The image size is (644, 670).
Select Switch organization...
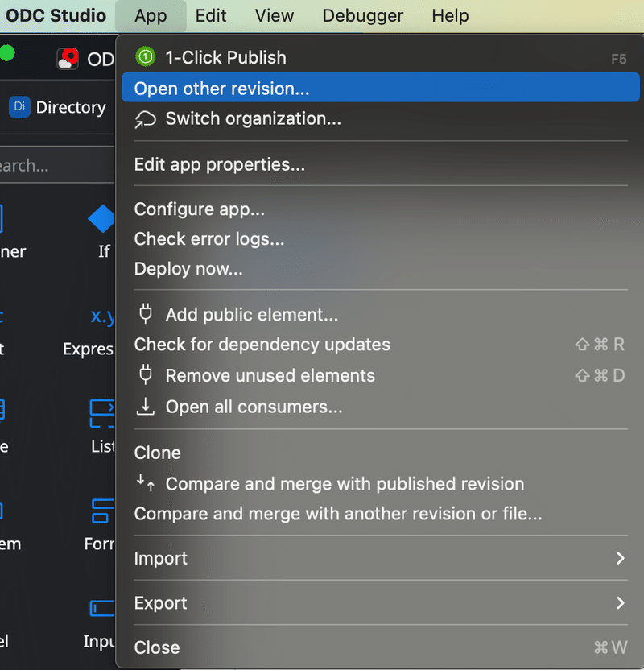pos(381,118)
